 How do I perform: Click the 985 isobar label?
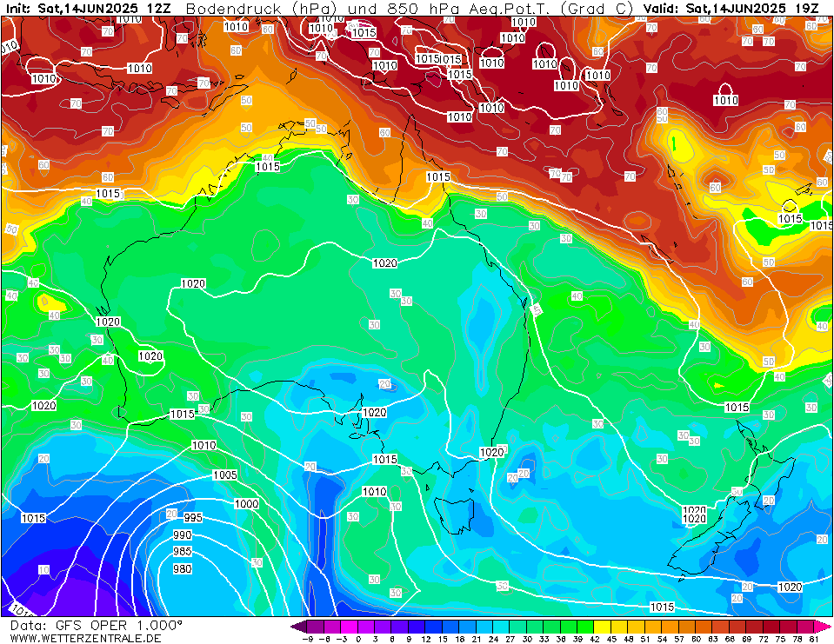tap(183, 552)
